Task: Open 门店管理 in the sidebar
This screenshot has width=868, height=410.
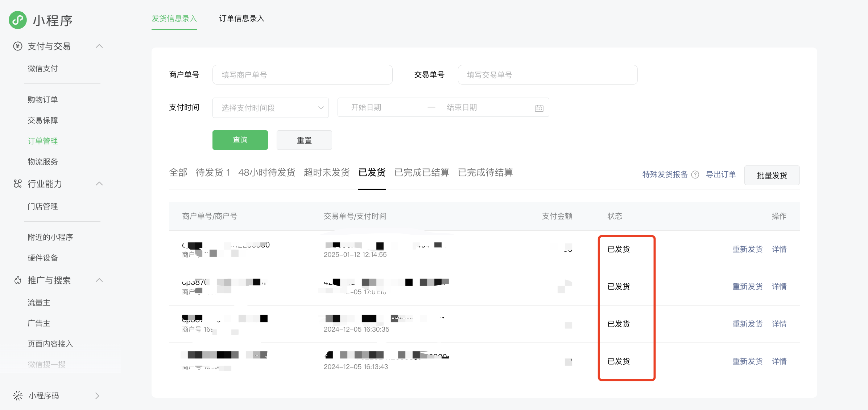Action: [43, 206]
